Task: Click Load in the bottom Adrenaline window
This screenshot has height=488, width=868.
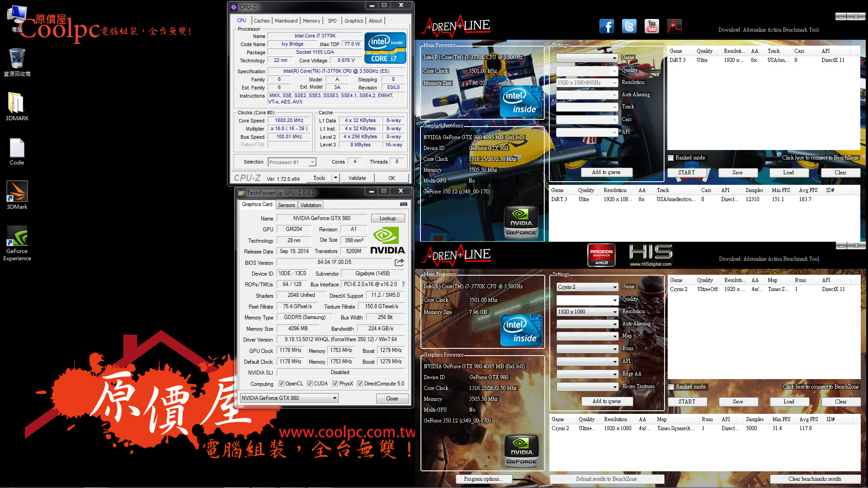Action: [x=789, y=402]
